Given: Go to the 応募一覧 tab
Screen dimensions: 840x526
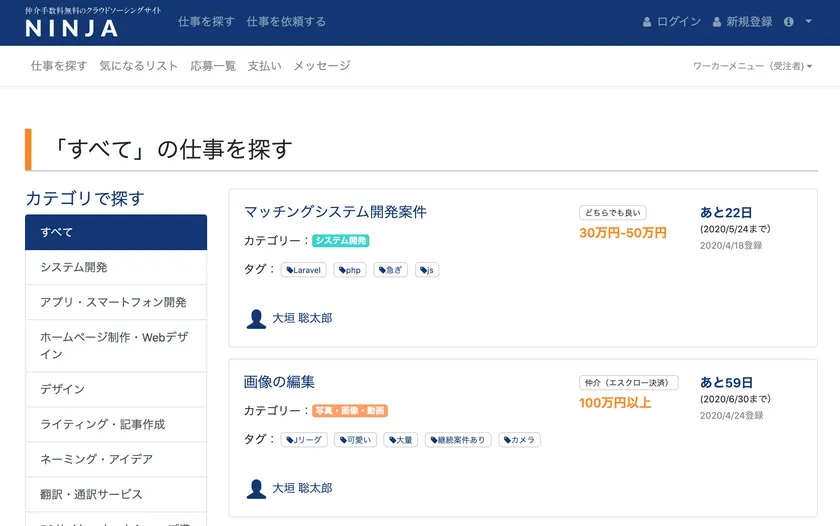Looking at the screenshot, I should 213,66.
